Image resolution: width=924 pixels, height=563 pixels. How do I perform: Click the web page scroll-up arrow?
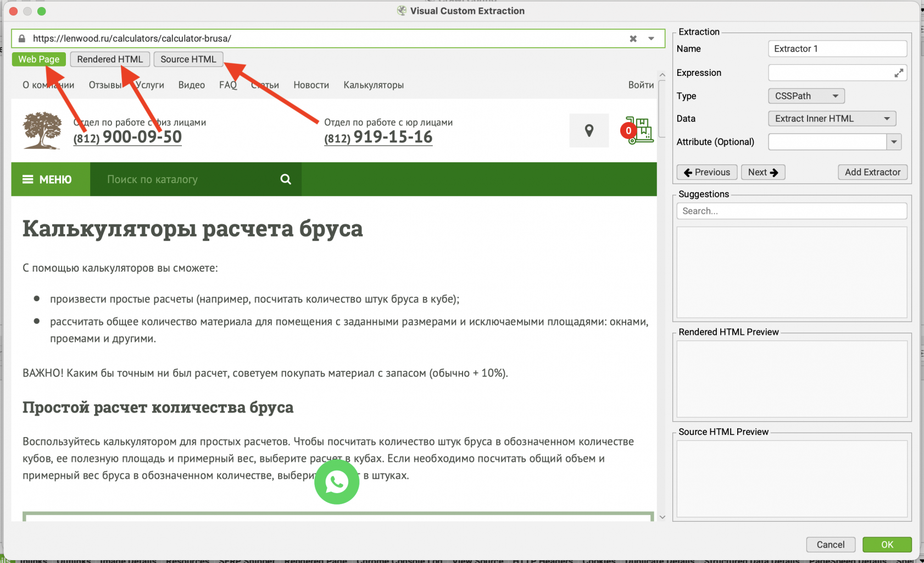pyautogui.click(x=662, y=75)
